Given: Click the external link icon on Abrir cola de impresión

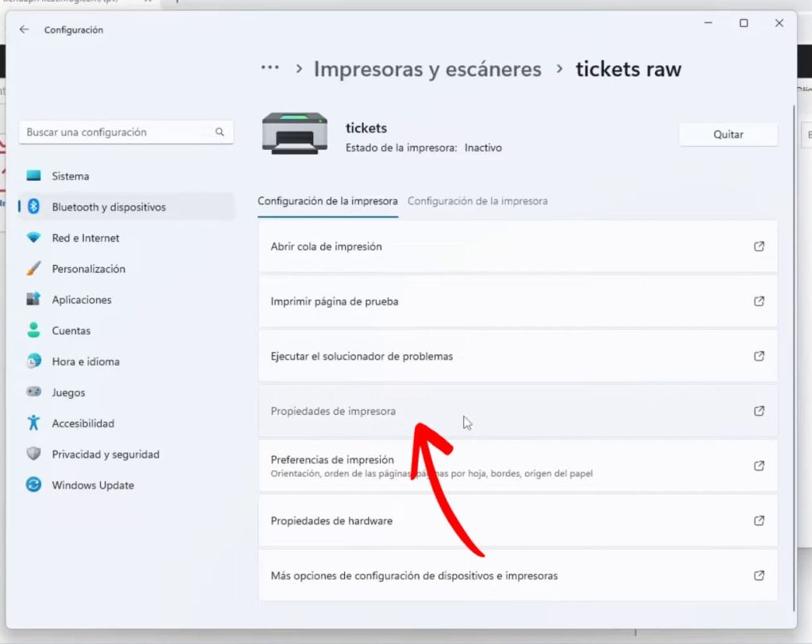Looking at the screenshot, I should click(x=759, y=247).
